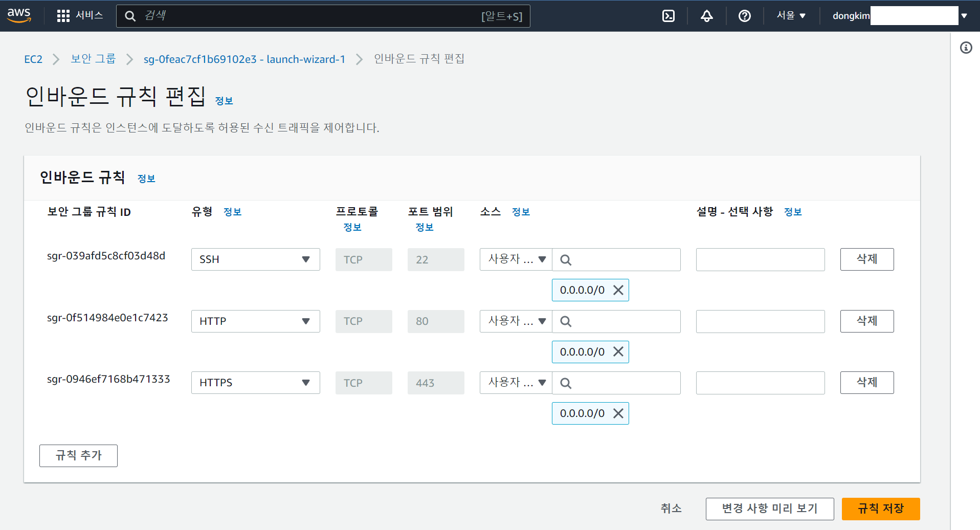Click the 규칙 저장 save button
980x530 pixels.
(880, 509)
